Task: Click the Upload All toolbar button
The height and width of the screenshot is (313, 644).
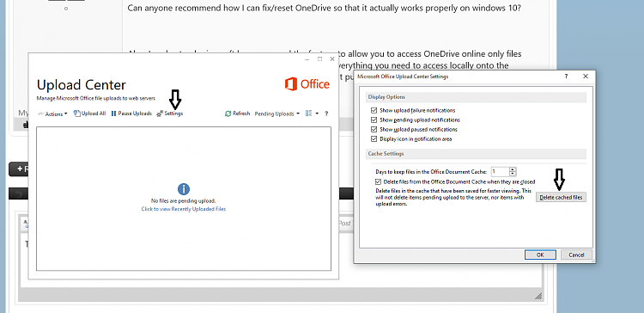Action: [89, 114]
